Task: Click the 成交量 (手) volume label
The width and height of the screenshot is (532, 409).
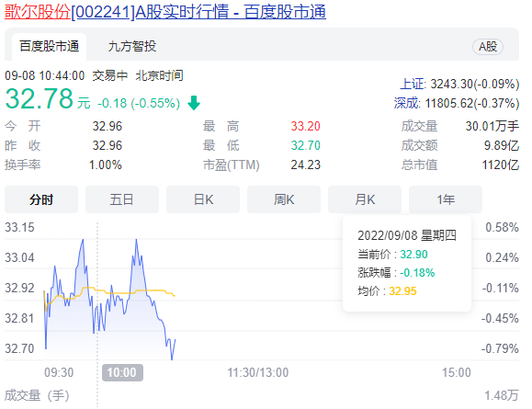Action: (x=37, y=396)
